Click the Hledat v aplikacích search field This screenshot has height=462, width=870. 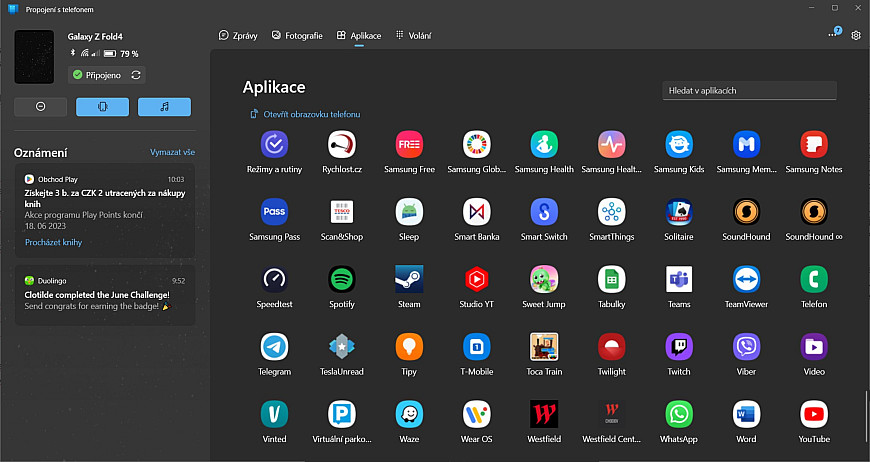coord(749,90)
